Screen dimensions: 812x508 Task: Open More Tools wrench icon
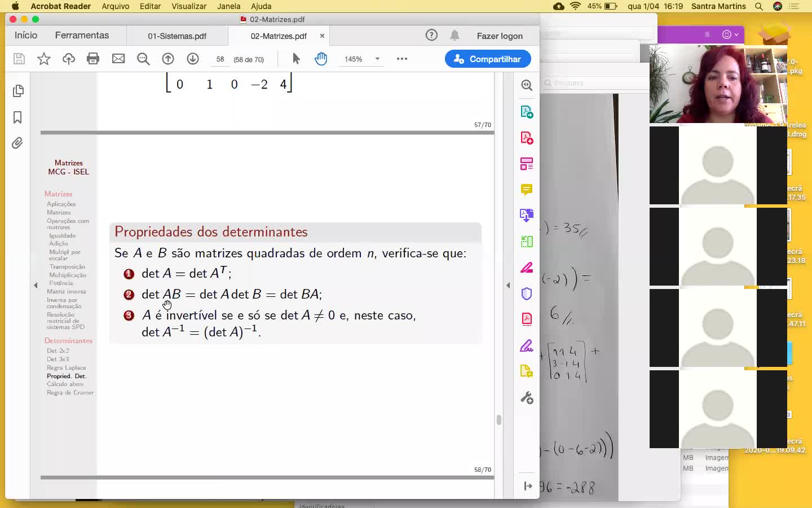(527, 398)
